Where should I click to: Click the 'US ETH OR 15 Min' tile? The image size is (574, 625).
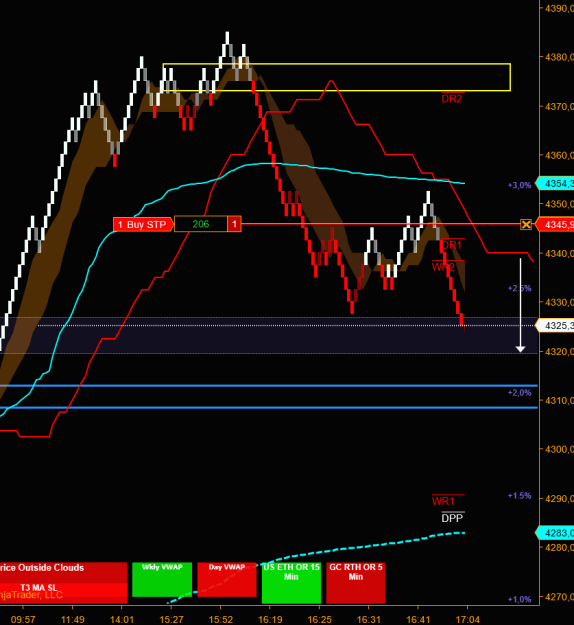[291, 583]
